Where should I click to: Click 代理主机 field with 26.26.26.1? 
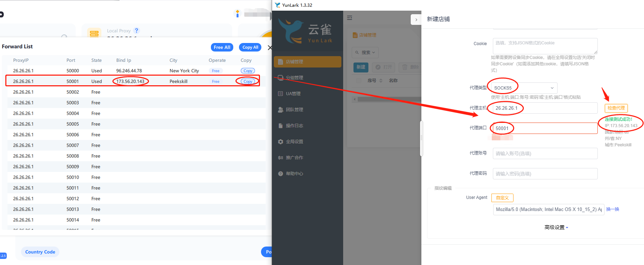[545, 108]
